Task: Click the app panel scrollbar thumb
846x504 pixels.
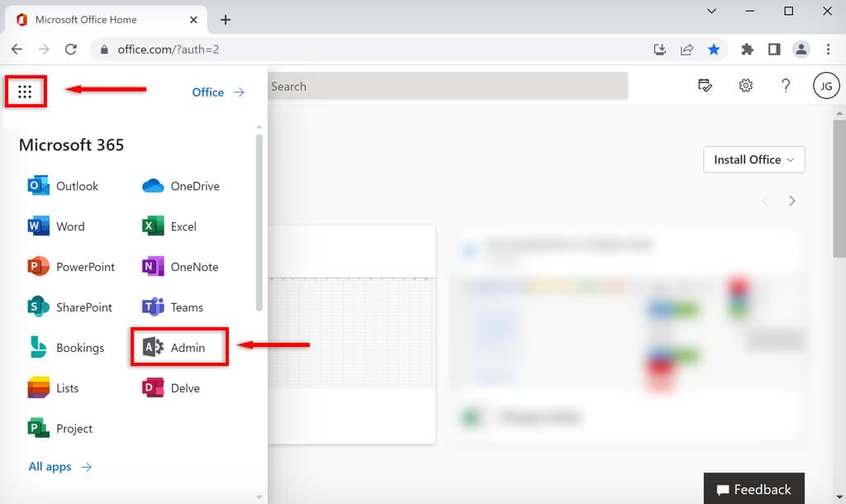Action: point(259,223)
